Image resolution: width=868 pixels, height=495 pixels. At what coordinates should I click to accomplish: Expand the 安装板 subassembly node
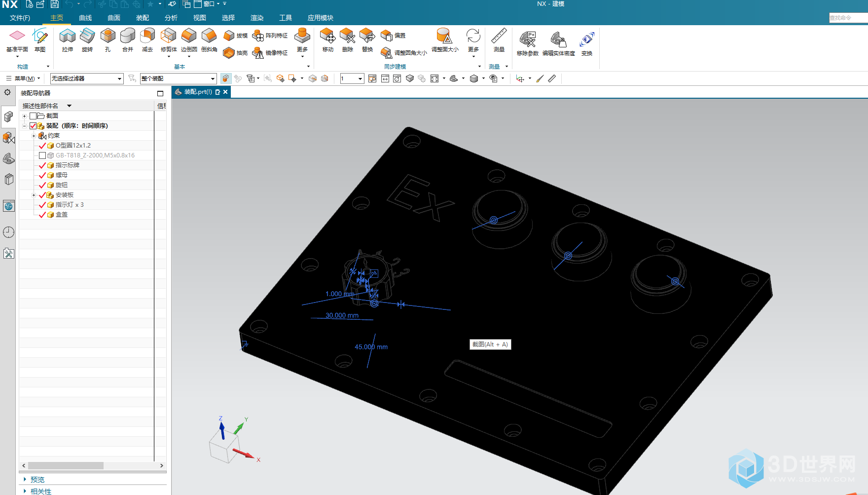click(34, 195)
